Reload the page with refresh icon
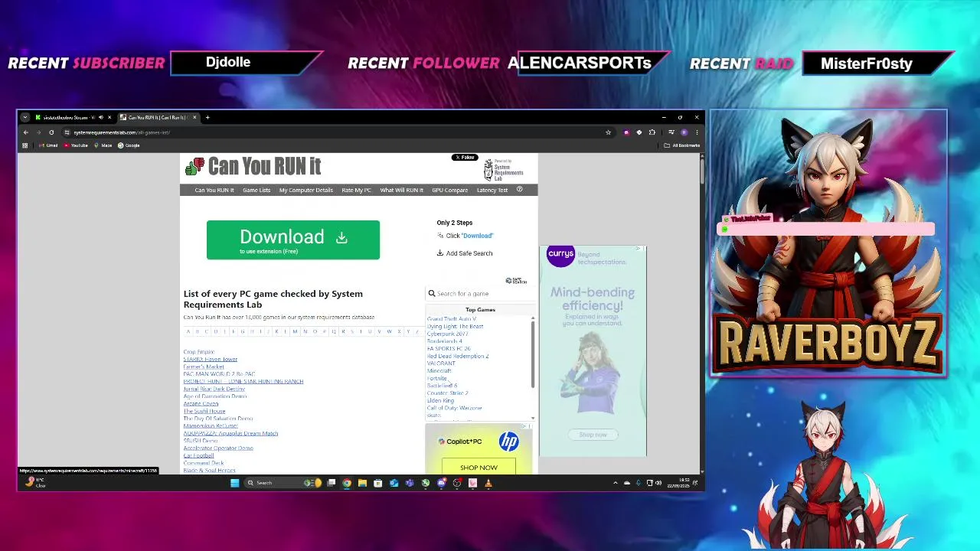 tap(51, 132)
